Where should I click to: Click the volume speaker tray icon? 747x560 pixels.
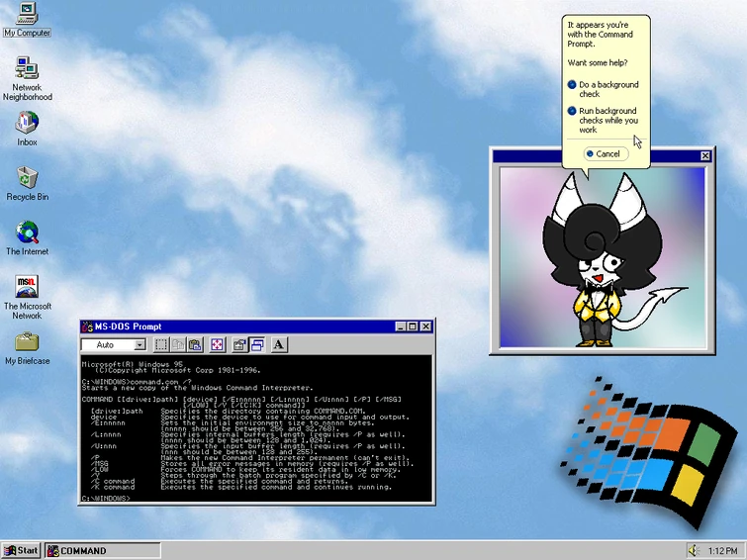pyautogui.click(x=694, y=551)
